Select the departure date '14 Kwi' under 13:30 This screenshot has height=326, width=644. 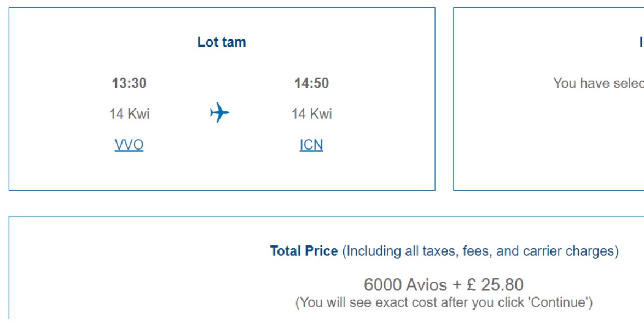(x=129, y=114)
